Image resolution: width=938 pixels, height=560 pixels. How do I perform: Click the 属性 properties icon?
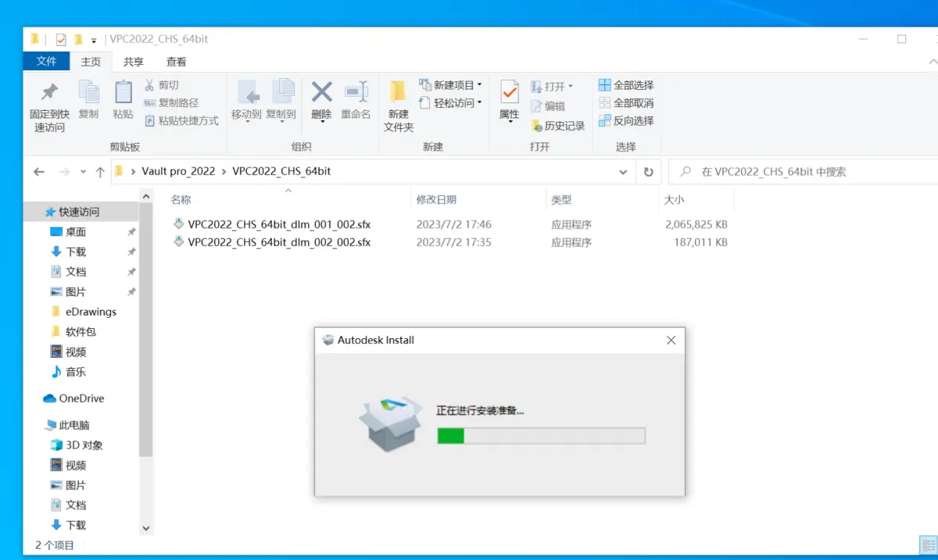point(509,92)
